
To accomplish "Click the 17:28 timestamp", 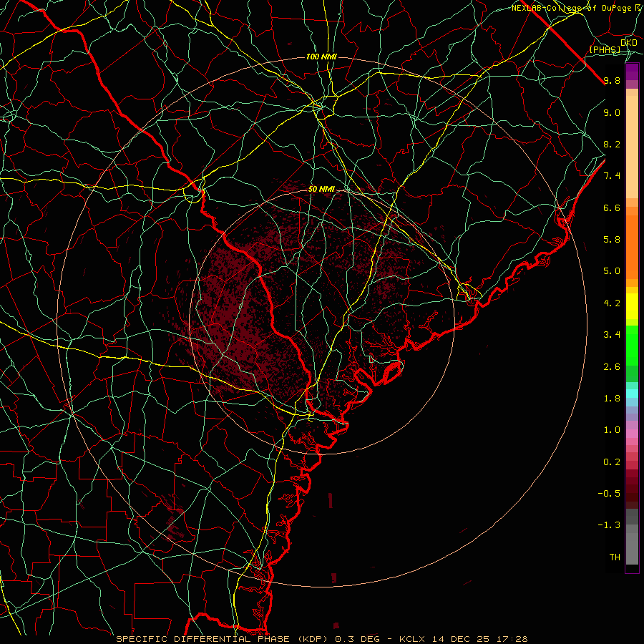I will (x=512, y=639).
